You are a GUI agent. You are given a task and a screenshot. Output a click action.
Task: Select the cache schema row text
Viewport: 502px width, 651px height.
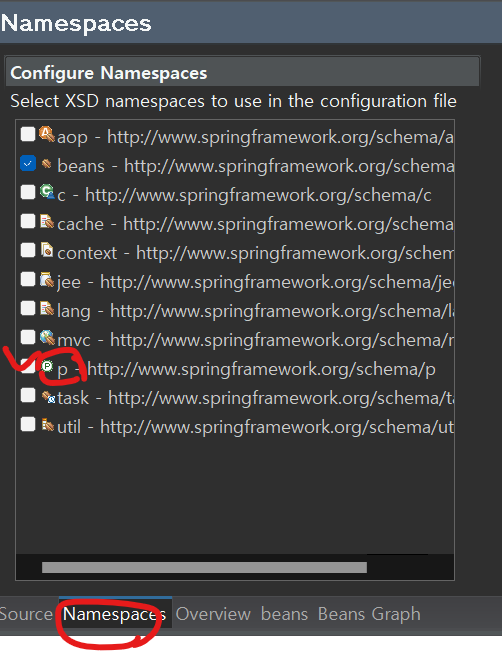click(x=255, y=224)
